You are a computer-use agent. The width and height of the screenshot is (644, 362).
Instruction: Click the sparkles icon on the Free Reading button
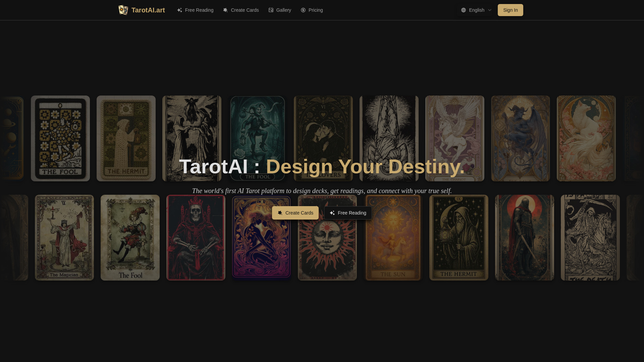pyautogui.click(x=332, y=213)
